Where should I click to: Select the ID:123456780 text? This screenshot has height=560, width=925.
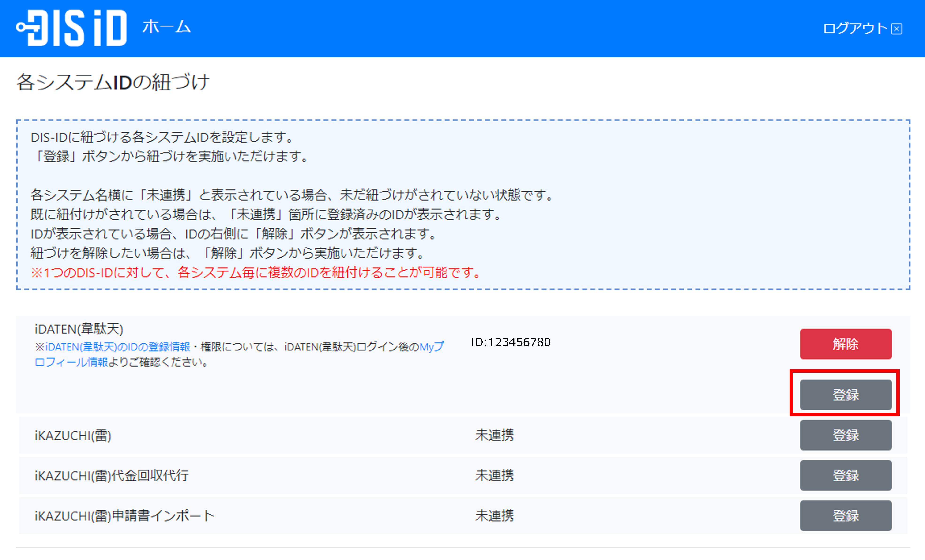coord(510,342)
